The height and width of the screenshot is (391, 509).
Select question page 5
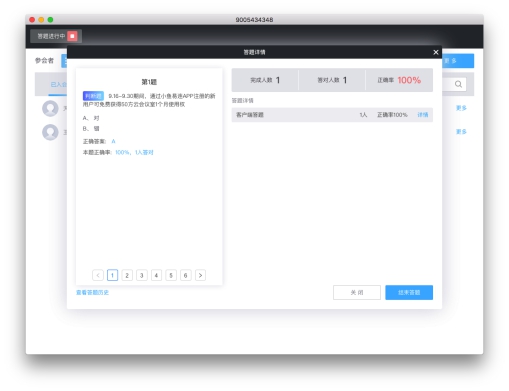[x=171, y=275]
